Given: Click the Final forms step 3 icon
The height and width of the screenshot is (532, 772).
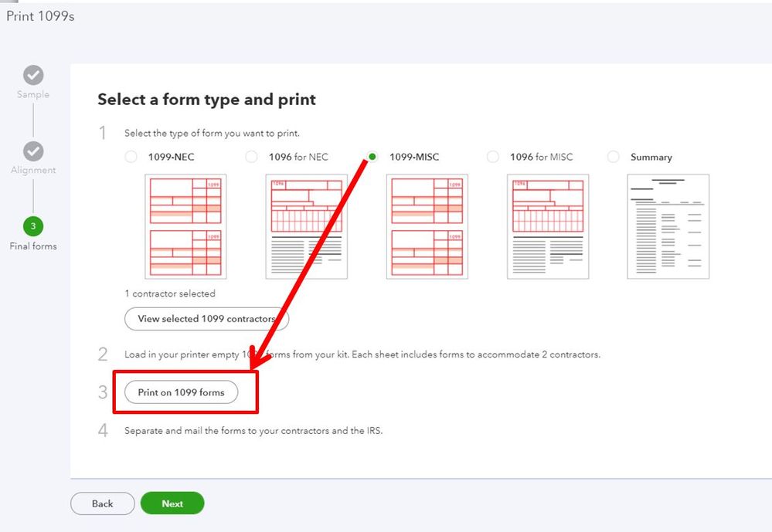Looking at the screenshot, I should click(x=33, y=226).
